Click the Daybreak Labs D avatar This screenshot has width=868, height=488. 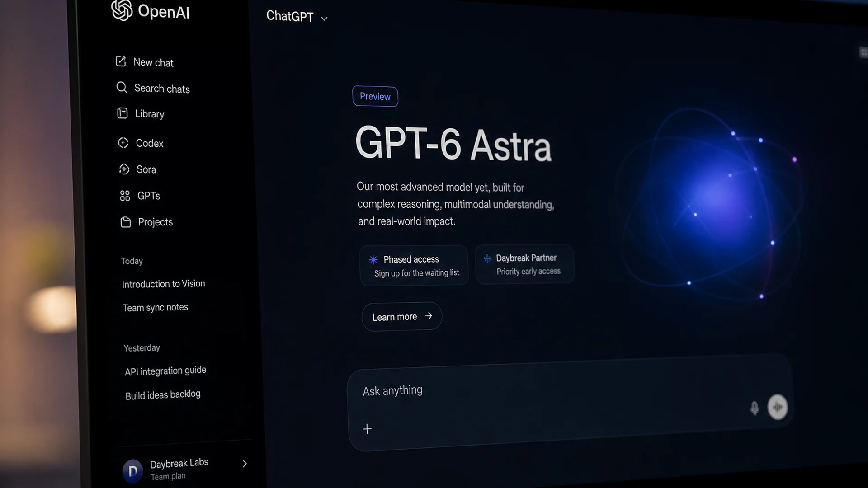(x=133, y=471)
